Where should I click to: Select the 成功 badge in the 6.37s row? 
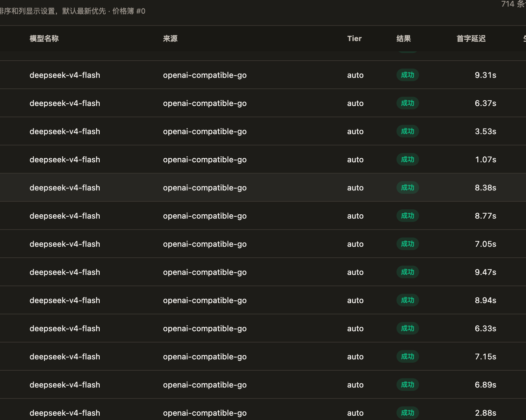coord(408,103)
